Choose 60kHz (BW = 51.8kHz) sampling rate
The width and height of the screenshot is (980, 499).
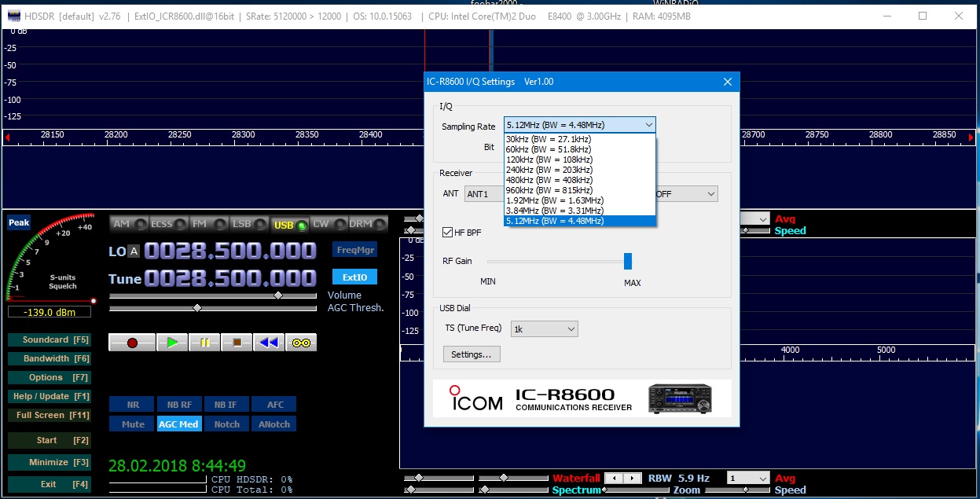pos(580,149)
